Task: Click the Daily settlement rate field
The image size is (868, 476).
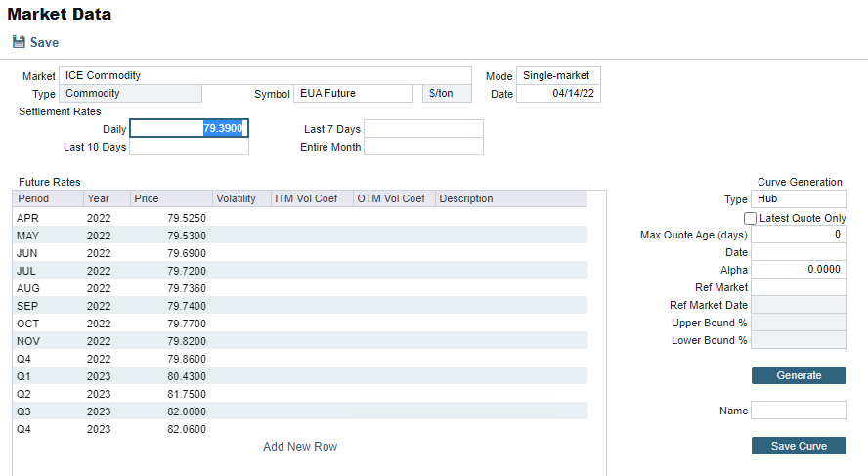Action: click(189, 129)
